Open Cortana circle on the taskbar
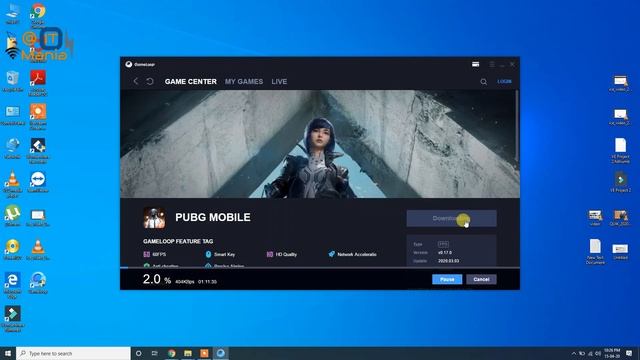Screen dimensions: 640x360 (x=138, y=353)
